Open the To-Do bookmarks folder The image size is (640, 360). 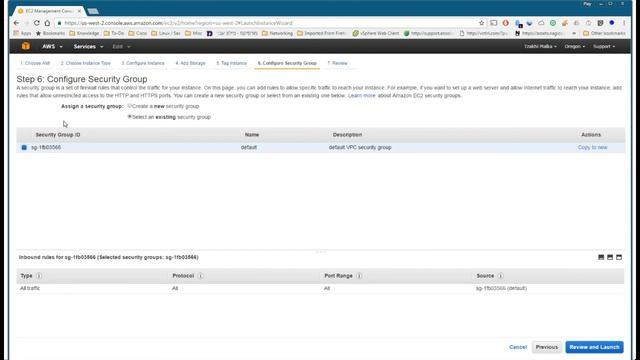click(x=114, y=33)
